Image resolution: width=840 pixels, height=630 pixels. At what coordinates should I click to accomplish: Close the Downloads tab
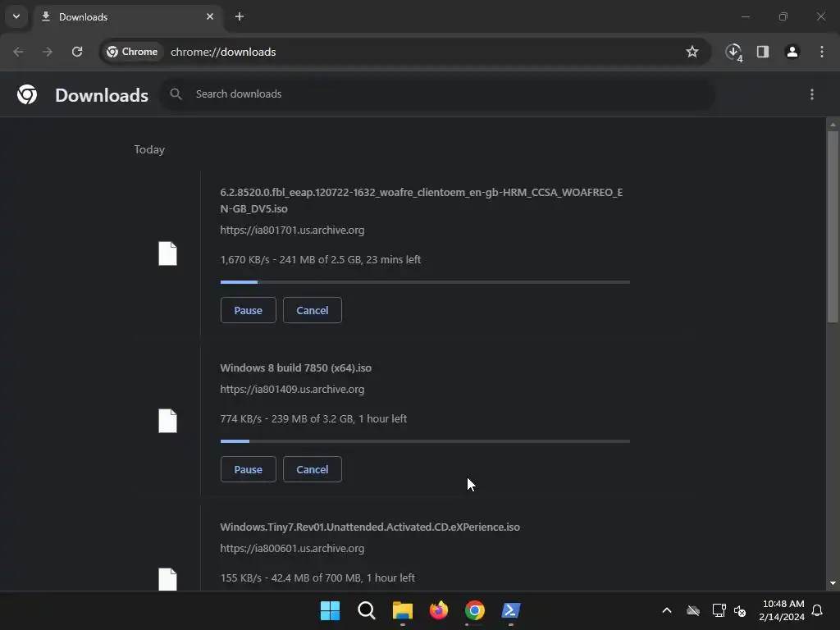[x=210, y=16]
